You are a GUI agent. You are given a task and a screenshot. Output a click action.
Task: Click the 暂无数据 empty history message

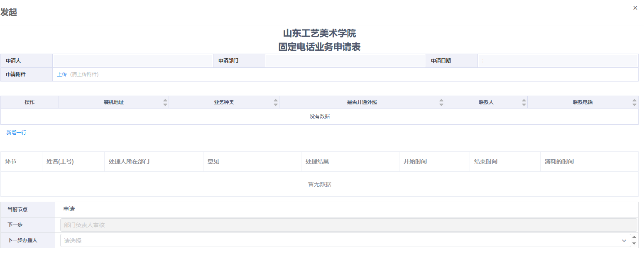pos(320,184)
